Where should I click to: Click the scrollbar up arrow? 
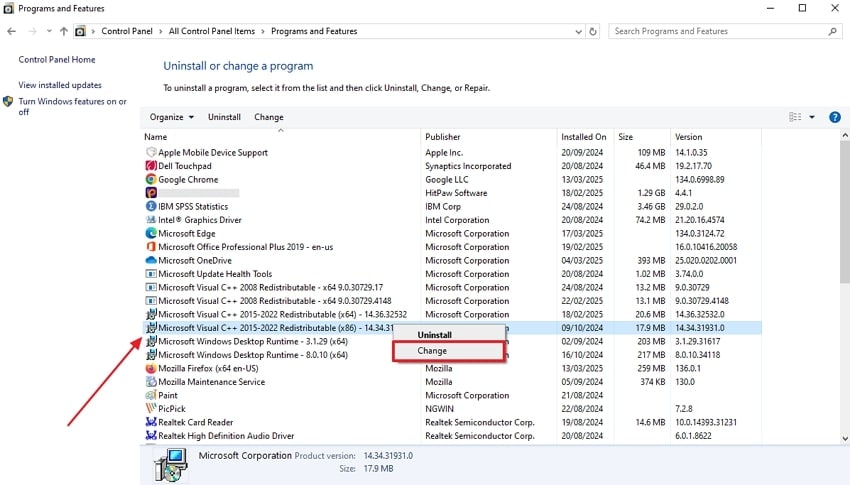(845, 135)
